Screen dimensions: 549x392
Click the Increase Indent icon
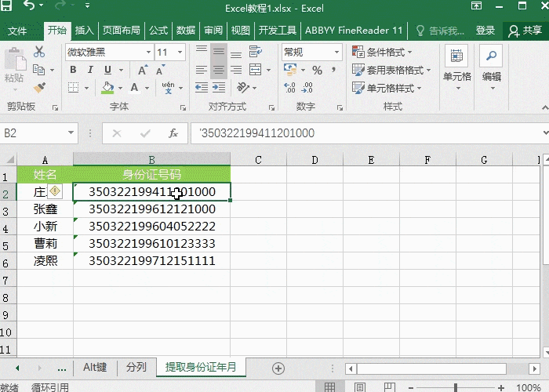[219, 88]
